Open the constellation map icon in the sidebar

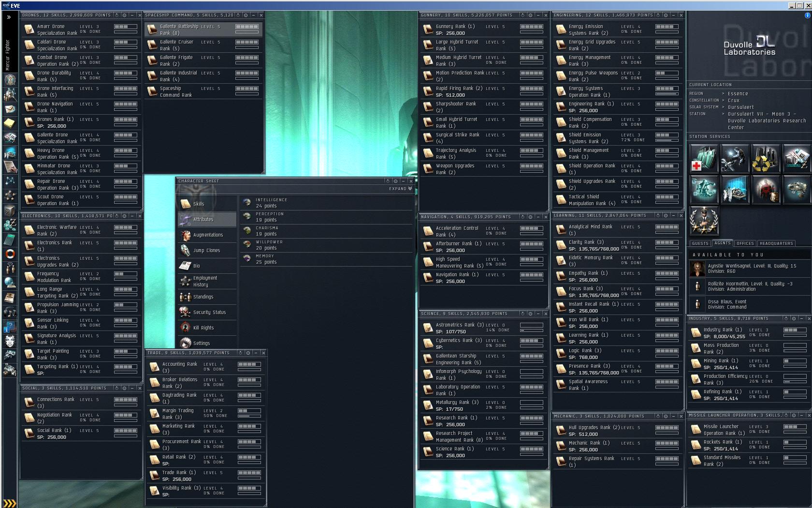pyautogui.click(x=10, y=181)
